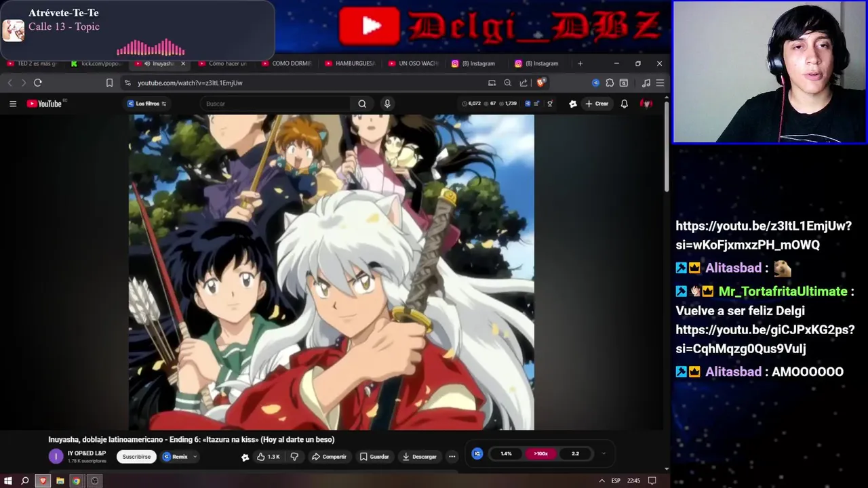Click the Crear create button
The image size is (868, 488).
coord(597,104)
